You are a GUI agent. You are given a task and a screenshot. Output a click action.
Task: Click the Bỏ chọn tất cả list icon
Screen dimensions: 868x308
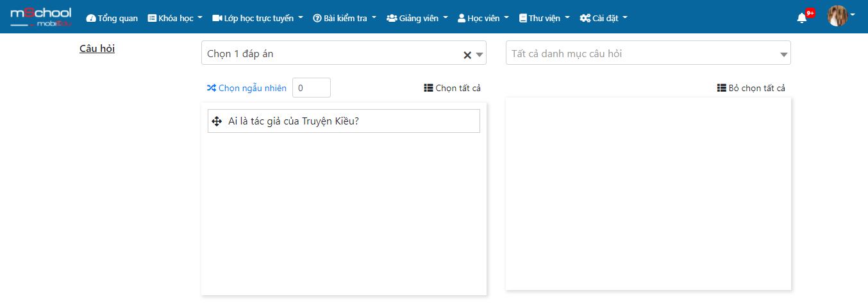point(722,88)
